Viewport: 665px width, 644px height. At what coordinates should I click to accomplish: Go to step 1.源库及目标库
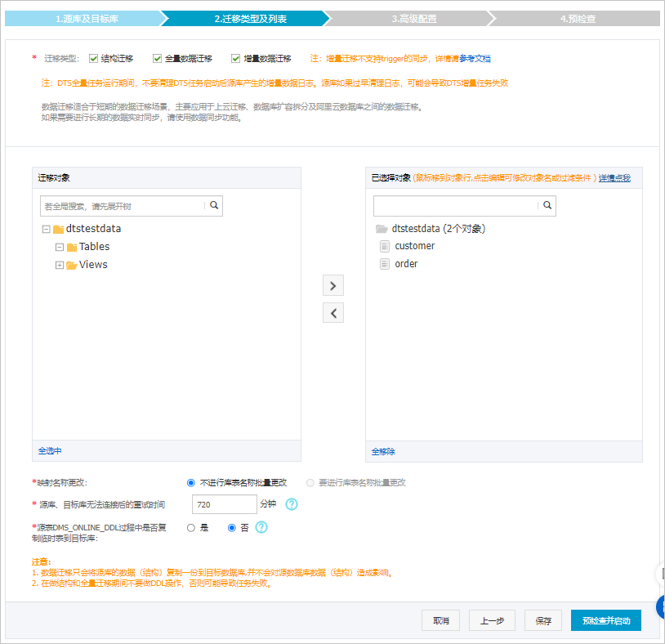click(87, 19)
